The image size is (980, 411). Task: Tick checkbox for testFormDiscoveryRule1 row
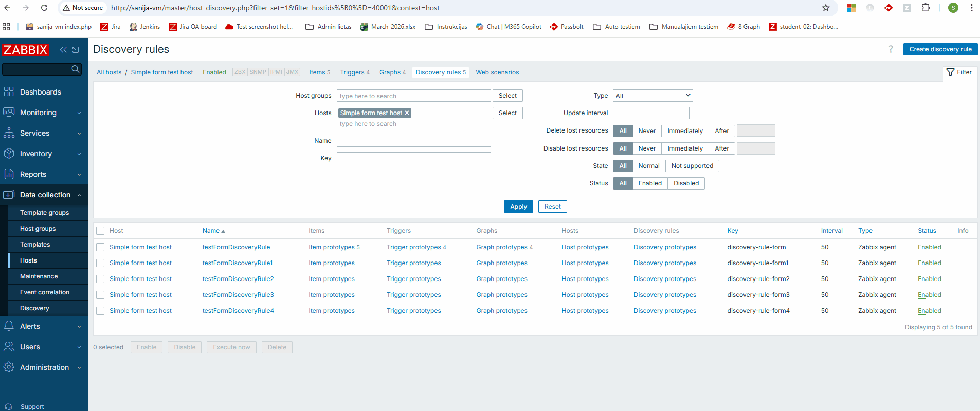click(100, 263)
